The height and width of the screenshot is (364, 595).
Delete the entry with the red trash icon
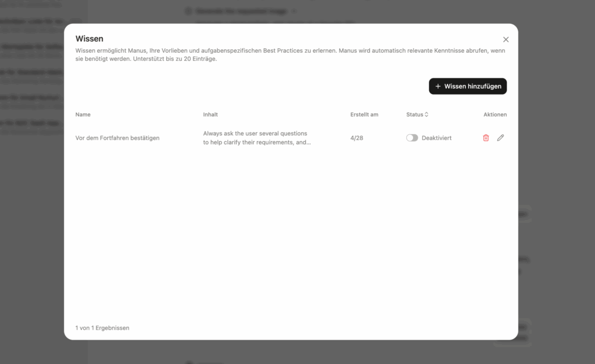click(486, 138)
